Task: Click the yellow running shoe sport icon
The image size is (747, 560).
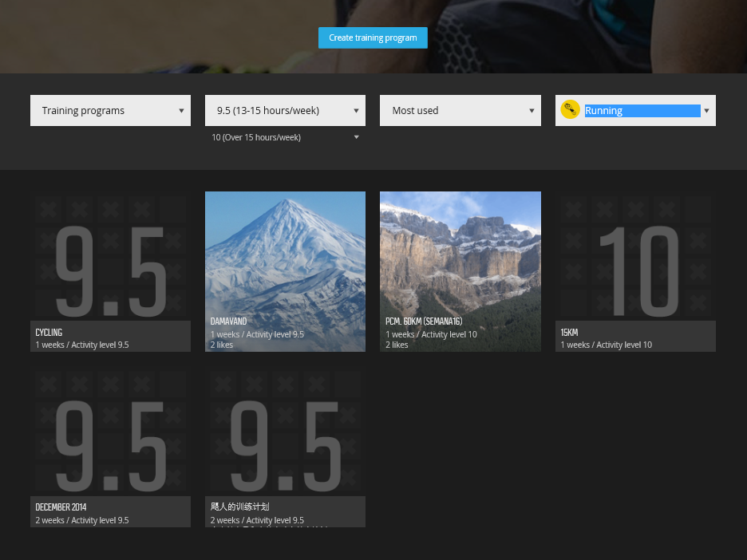Action: click(x=570, y=110)
